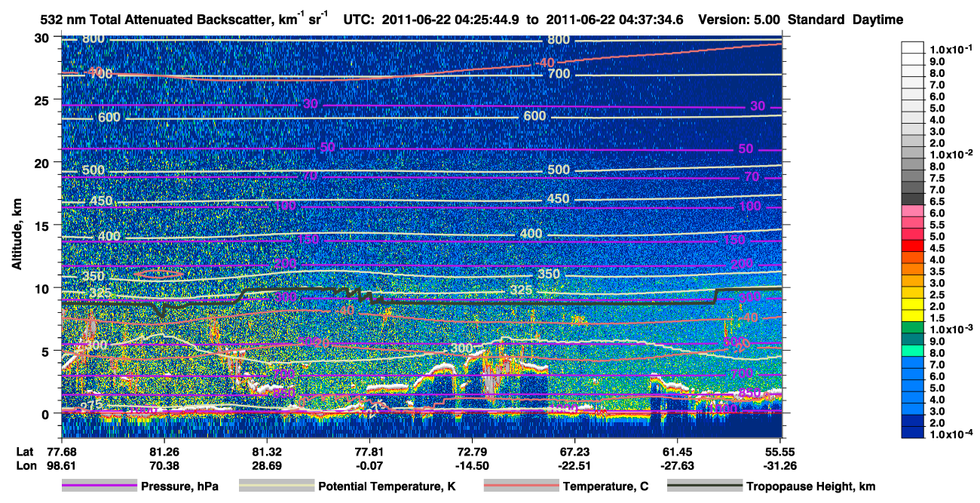Click the 'Standard' label in header
This screenshot has width=980, height=503.
coord(816,20)
